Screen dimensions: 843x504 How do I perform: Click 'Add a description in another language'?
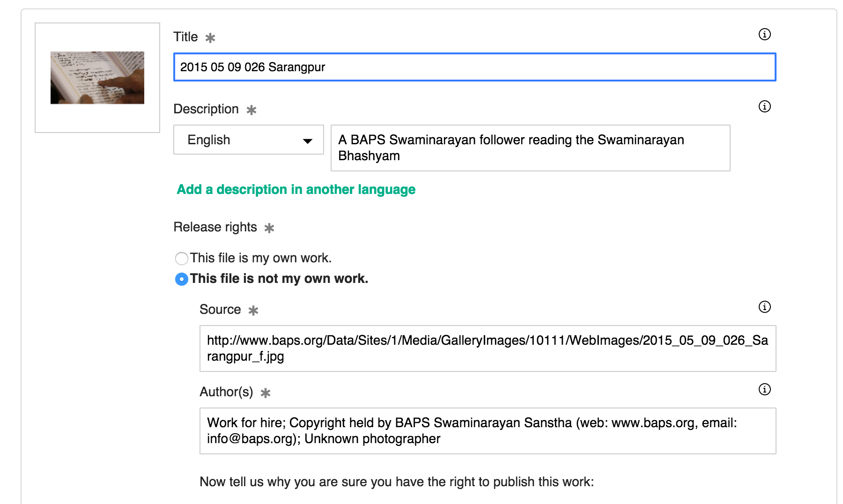click(x=296, y=189)
